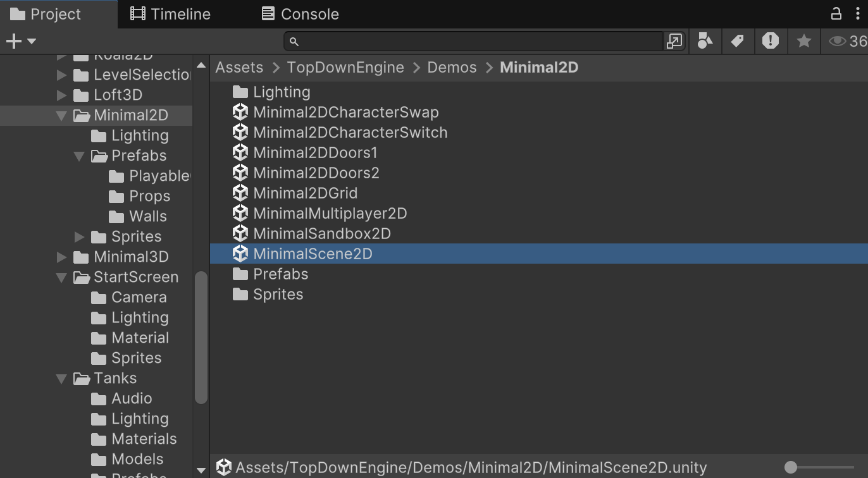Switch to the Timeline tab
The width and height of the screenshot is (868, 478).
point(170,14)
